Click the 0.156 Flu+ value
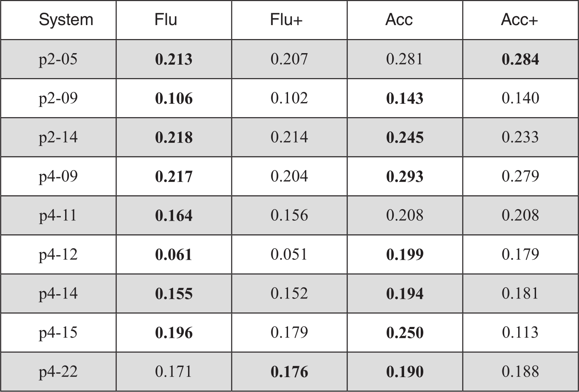The width and height of the screenshot is (579, 392). 289,216
